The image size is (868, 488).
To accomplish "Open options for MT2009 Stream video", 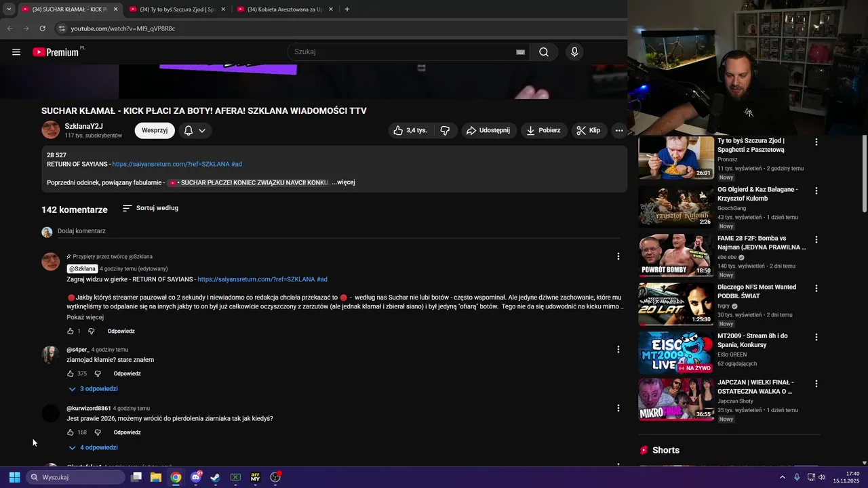I will coord(816,338).
